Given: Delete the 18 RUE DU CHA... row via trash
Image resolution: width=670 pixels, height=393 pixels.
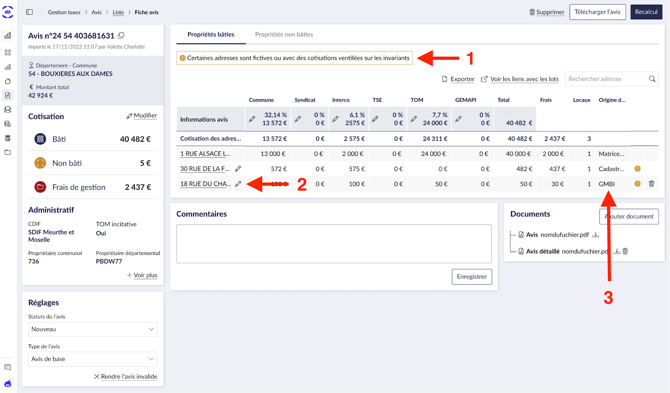Looking at the screenshot, I should pos(651,184).
